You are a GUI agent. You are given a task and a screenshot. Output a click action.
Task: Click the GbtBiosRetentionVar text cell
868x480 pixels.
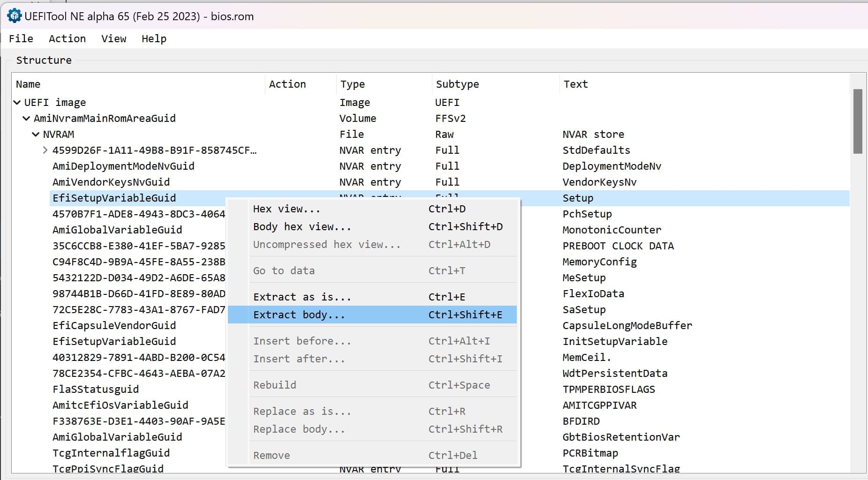pos(621,437)
